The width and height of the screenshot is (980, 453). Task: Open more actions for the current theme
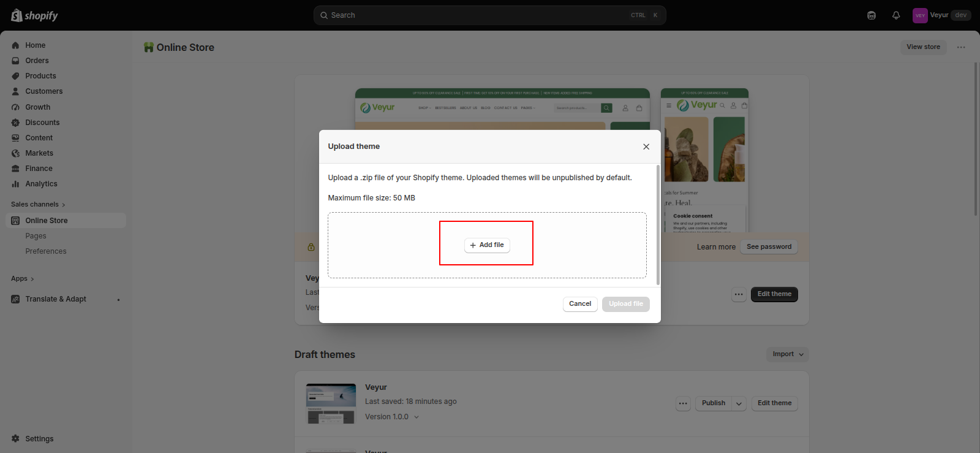[739, 294]
